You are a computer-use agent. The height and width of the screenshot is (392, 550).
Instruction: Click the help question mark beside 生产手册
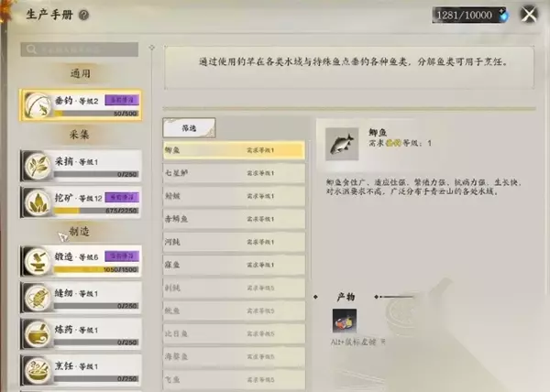tap(83, 15)
